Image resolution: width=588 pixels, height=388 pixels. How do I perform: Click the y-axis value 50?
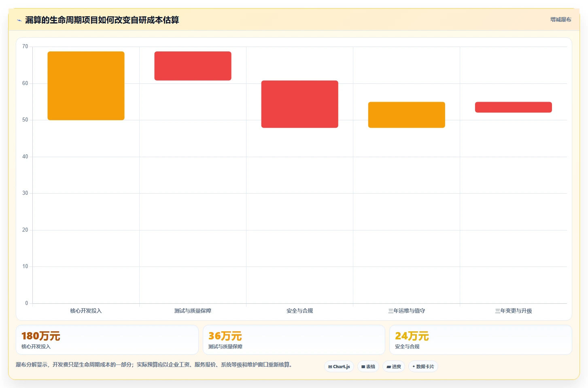pyautogui.click(x=25, y=120)
